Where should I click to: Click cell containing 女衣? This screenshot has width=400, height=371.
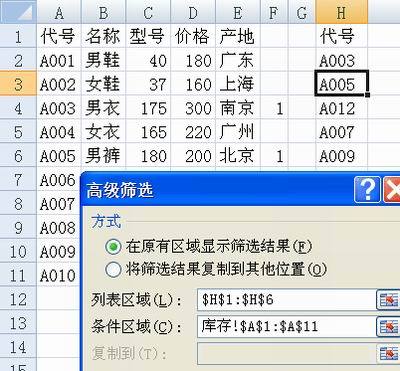point(103,131)
